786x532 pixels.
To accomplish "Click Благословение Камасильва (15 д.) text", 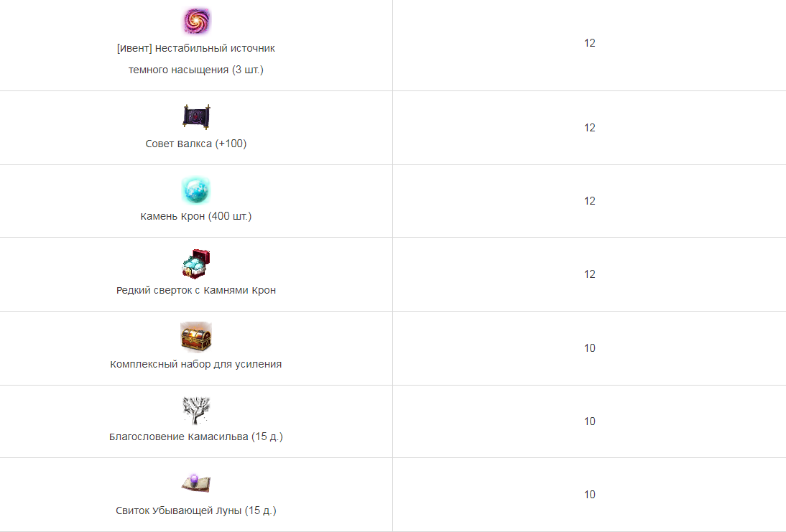I will (196, 437).
